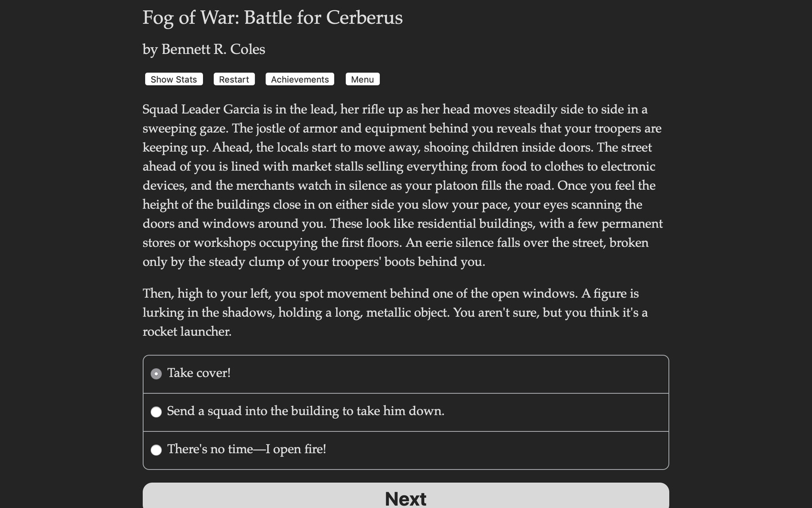The width and height of the screenshot is (812, 508).
Task: Select the "Take cover!" option
Action: 199,373
